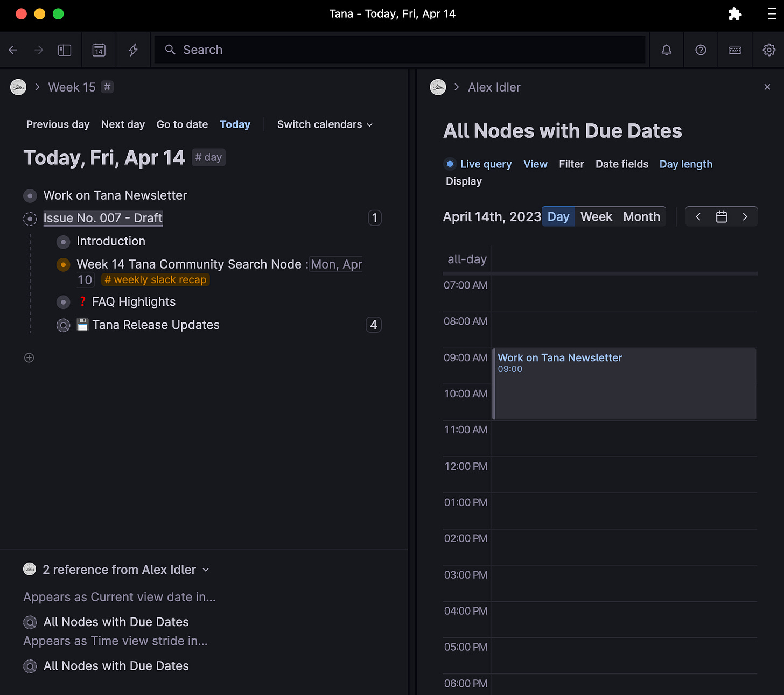784x695 pixels.
Task: Switch to the Month view tab
Action: (641, 217)
